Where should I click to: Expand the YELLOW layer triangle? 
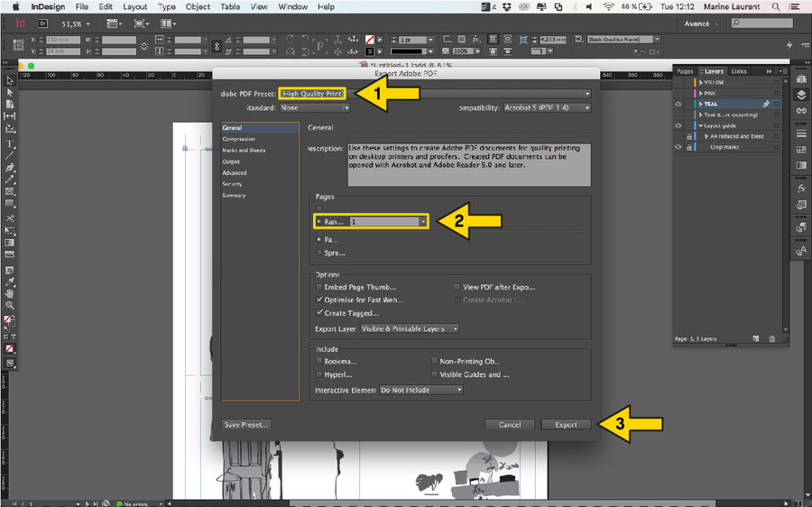[701, 82]
